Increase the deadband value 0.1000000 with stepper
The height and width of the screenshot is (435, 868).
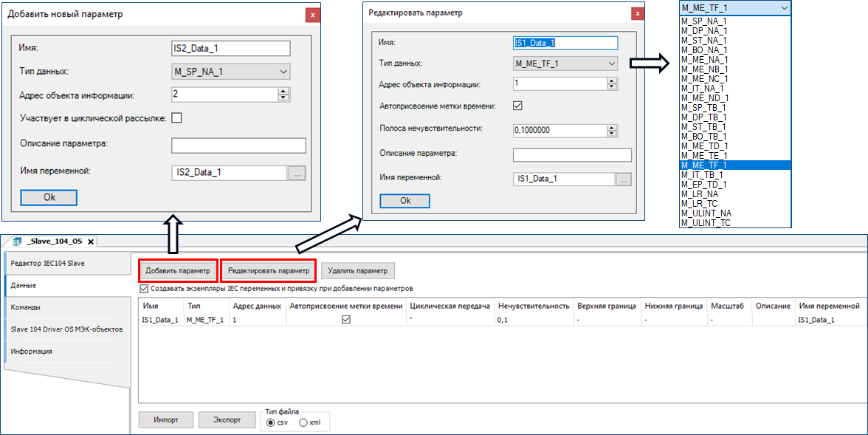pyautogui.click(x=611, y=127)
